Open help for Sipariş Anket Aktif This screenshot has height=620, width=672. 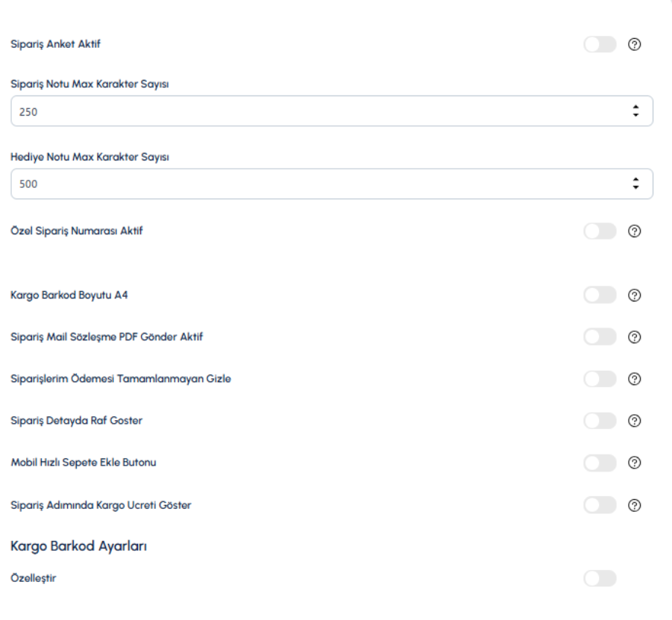click(x=634, y=44)
